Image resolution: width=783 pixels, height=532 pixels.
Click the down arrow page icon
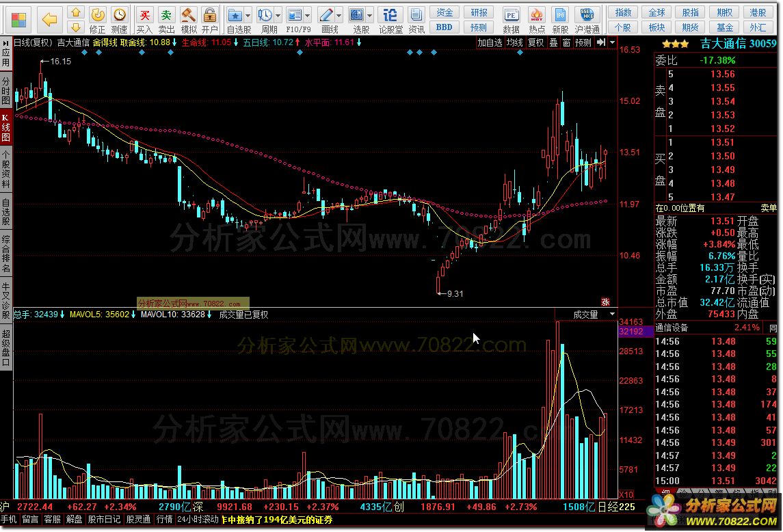pos(75,27)
